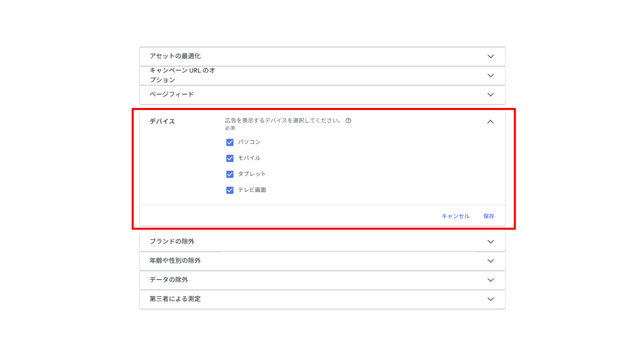This screenshot has width=644, height=361.
Task: Toggle the モバイル checkbox
Action: [230, 158]
